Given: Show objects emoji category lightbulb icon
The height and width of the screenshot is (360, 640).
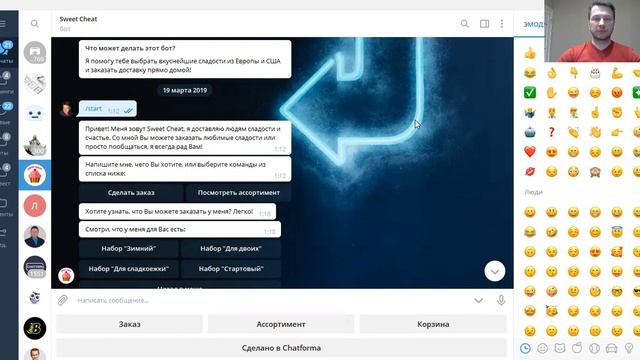Looking at the screenshot, I should pos(629,348).
